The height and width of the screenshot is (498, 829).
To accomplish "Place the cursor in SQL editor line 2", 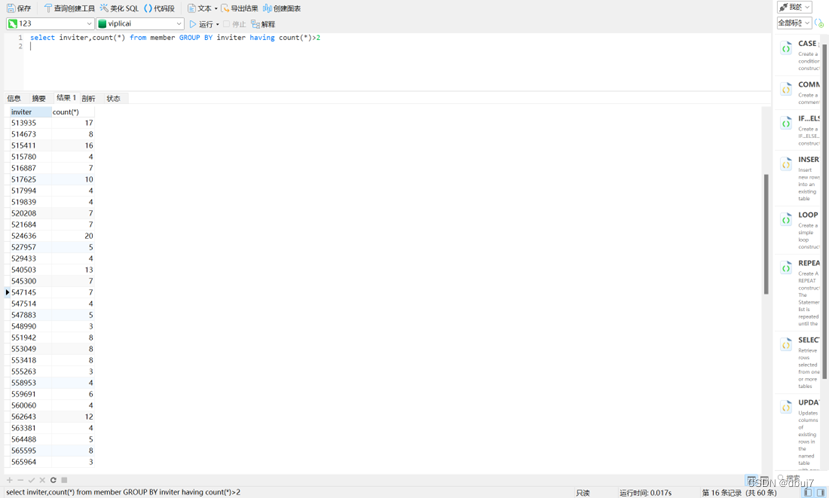I will coord(397,47).
